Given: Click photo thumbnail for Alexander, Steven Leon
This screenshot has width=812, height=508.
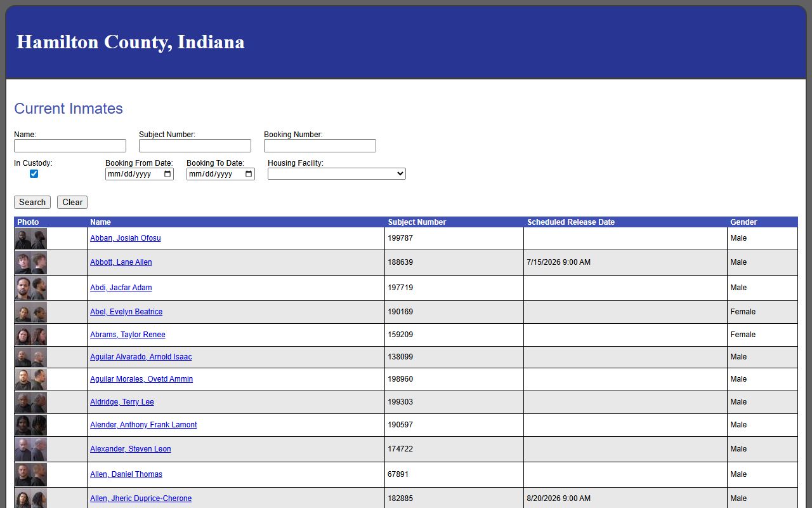Looking at the screenshot, I should [31, 450].
